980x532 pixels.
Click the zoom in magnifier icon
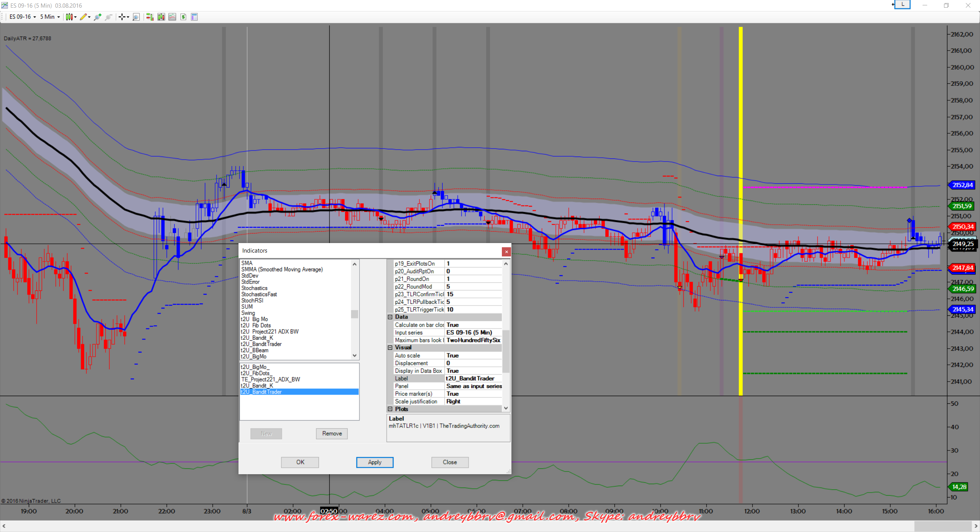coord(98,17)
